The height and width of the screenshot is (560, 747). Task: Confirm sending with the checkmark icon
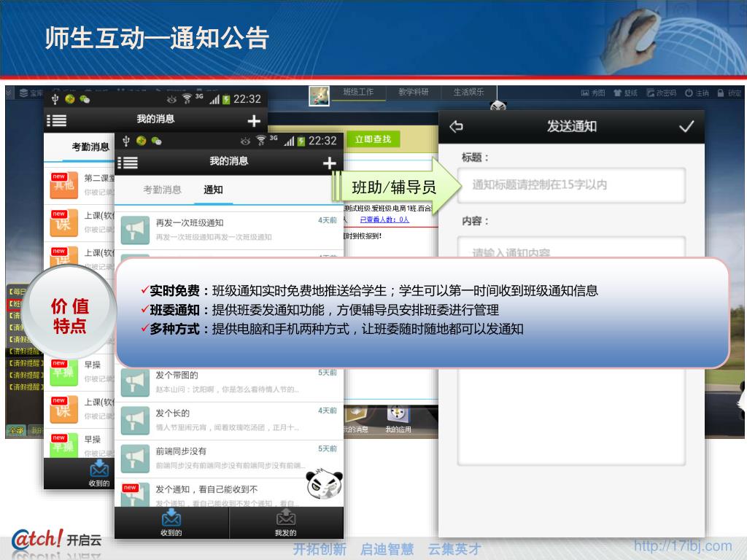pyautogui.click(x=686, y=126)
